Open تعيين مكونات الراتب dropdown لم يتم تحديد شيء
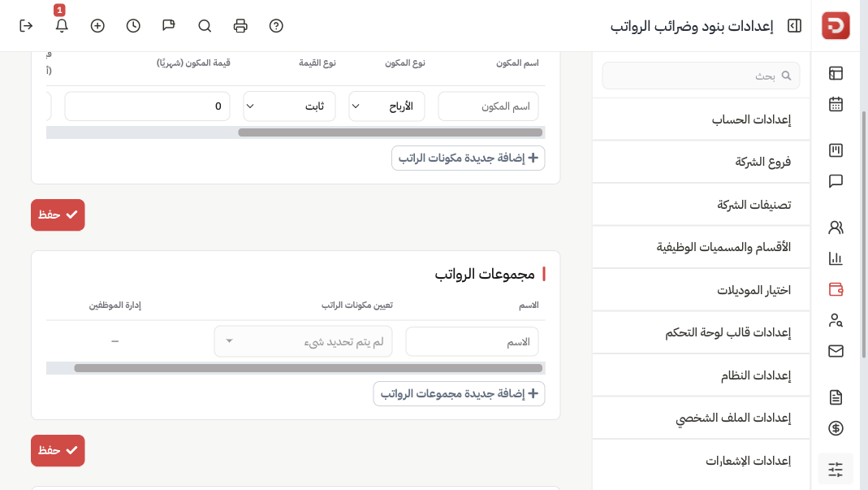This screenshot has width=868, height=490. pyautogui.click(x=304, y=341)
